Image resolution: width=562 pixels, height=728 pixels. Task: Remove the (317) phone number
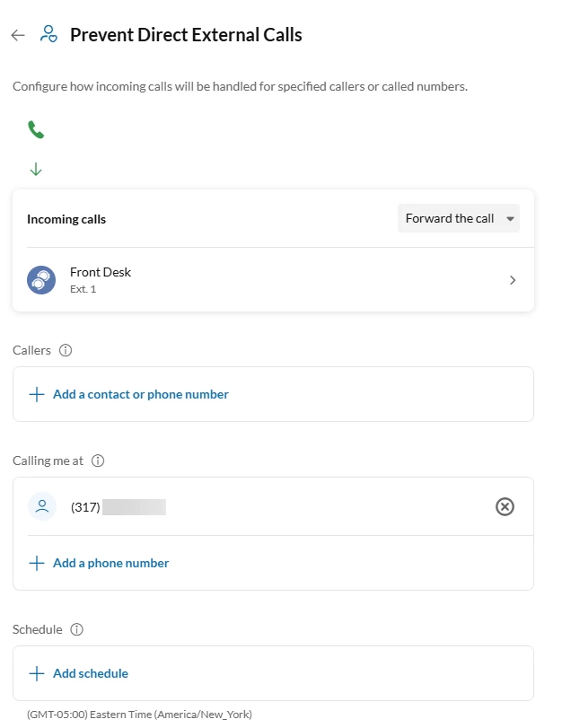point(505,507)
